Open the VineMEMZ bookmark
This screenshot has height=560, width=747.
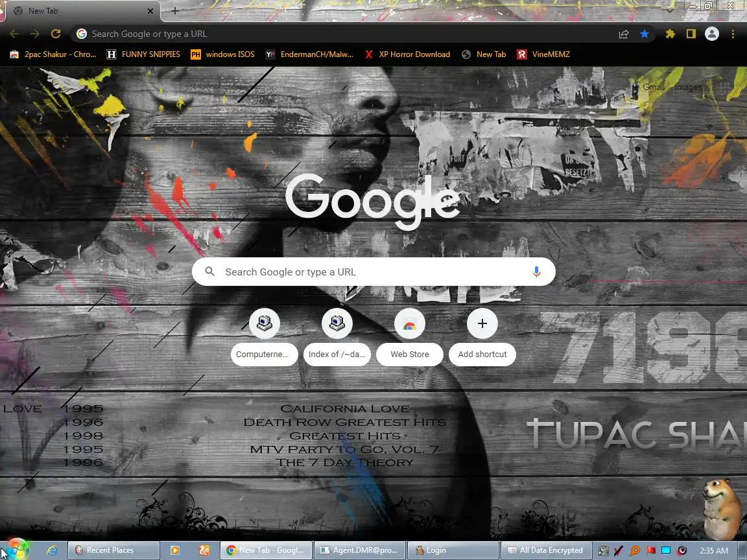(x=543, y=54)
